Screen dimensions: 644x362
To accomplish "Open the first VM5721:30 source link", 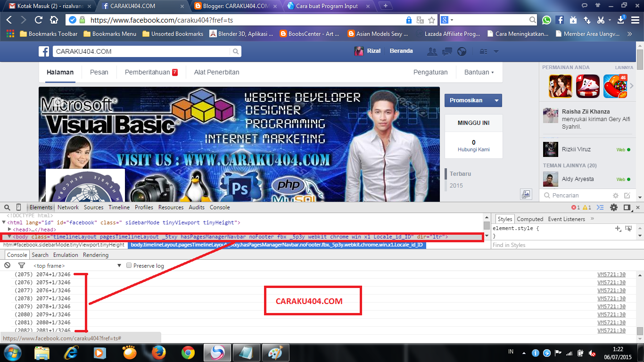I will 611,274.
